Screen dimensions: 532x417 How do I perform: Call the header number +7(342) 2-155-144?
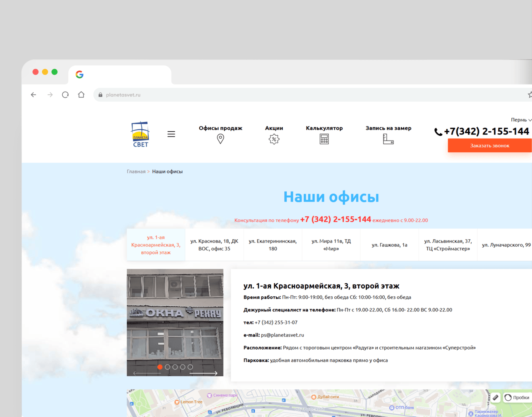coord(486,131)
